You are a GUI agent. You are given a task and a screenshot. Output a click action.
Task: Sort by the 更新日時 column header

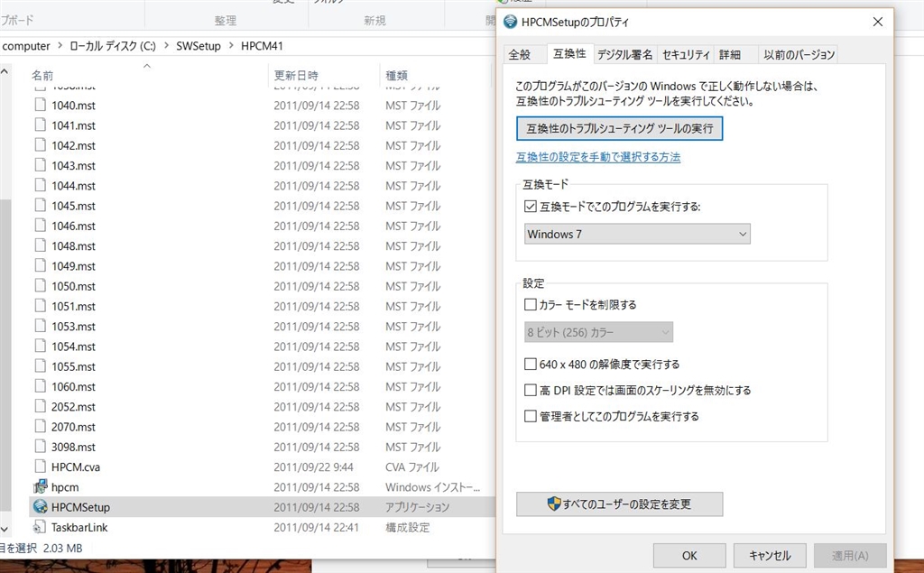(296, 76)
